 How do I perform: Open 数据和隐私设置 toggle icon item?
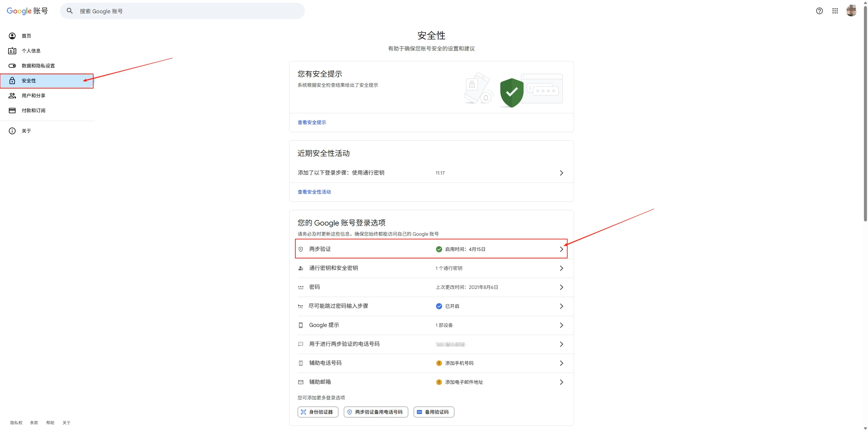12,66
